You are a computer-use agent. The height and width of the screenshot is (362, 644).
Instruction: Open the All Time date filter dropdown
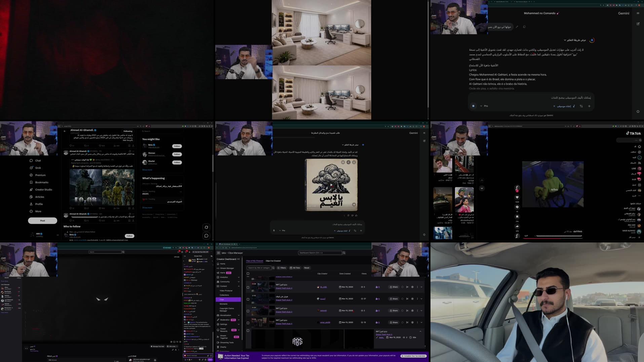[x=295, y=268]
